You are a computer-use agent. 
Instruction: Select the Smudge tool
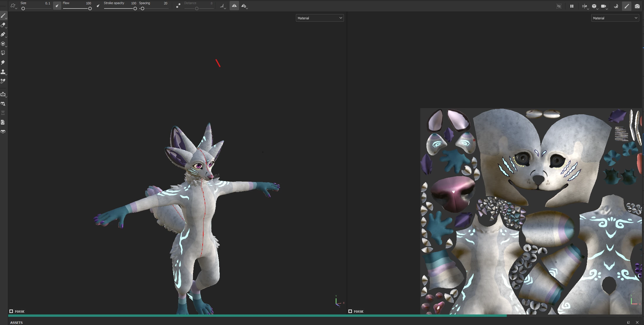[3, 62]
